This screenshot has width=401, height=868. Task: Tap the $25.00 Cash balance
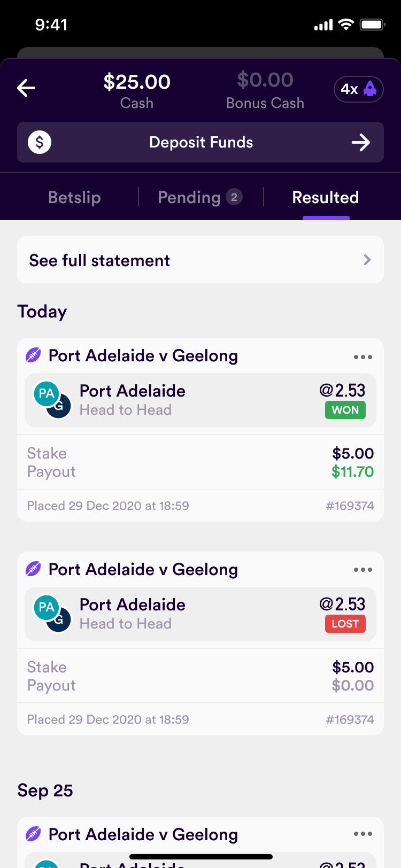pyautogui.click(x=137, y=90)
